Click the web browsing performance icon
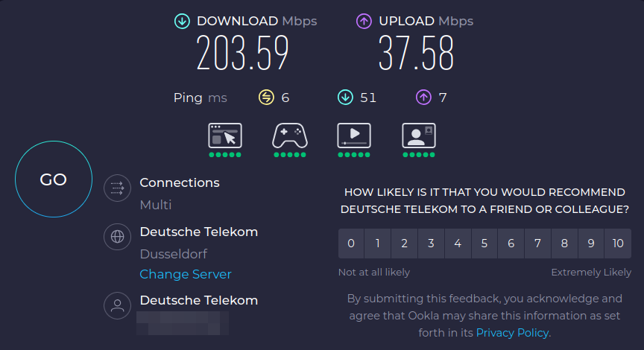644x350 pixels. 225,136
